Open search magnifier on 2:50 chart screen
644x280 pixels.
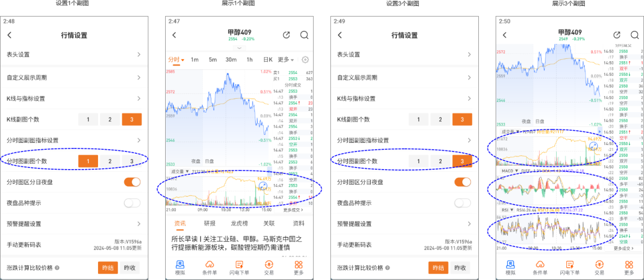(634, 35)
